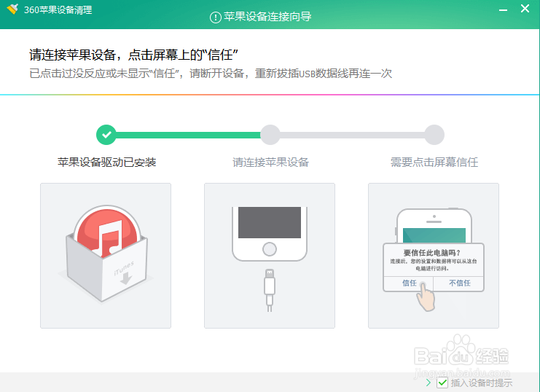Click the 360 broom logo icon

click(12, 9)
